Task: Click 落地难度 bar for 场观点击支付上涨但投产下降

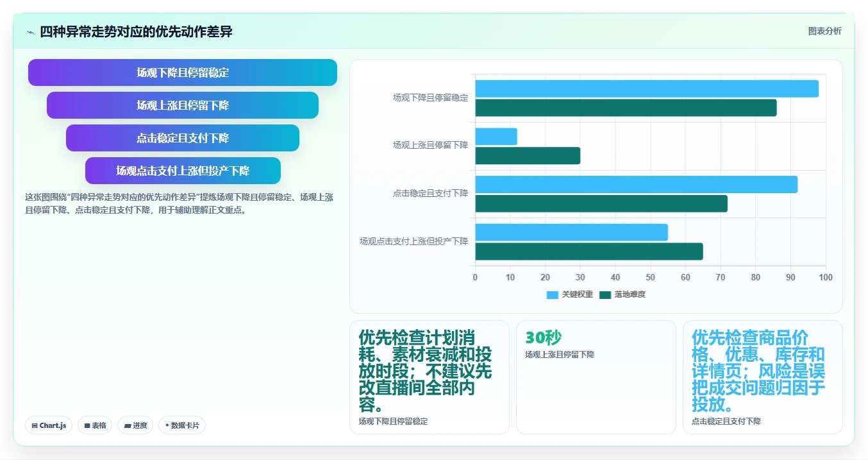Action: [x=589, y=251]
